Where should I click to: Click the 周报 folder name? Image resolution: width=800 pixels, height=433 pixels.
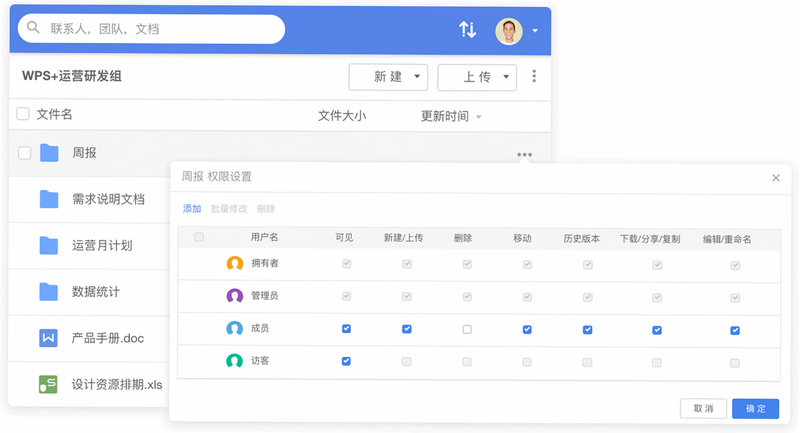(84, 153)
